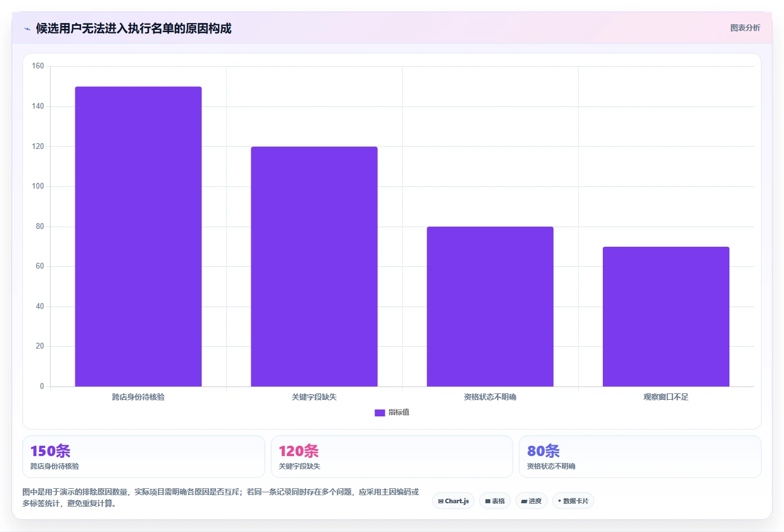Select the 进度 tag chip
This screenshot has height=532, width=784.
click(531, 501)
